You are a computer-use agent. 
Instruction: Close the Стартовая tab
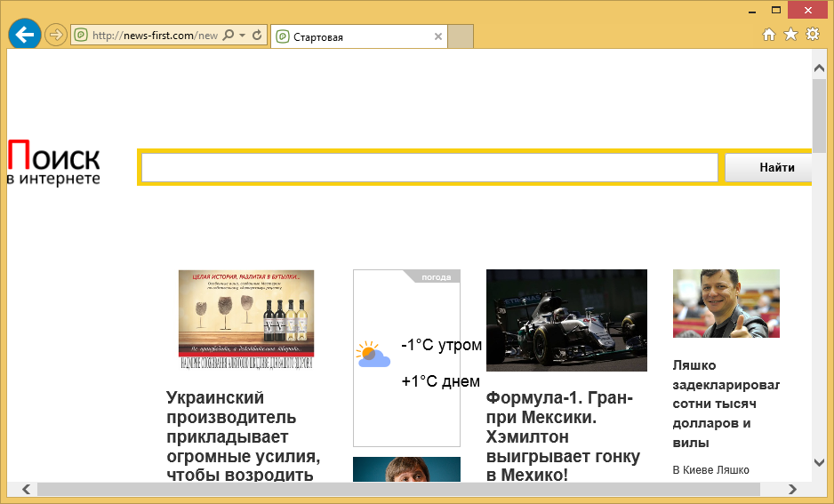click(x=437, y=37)
